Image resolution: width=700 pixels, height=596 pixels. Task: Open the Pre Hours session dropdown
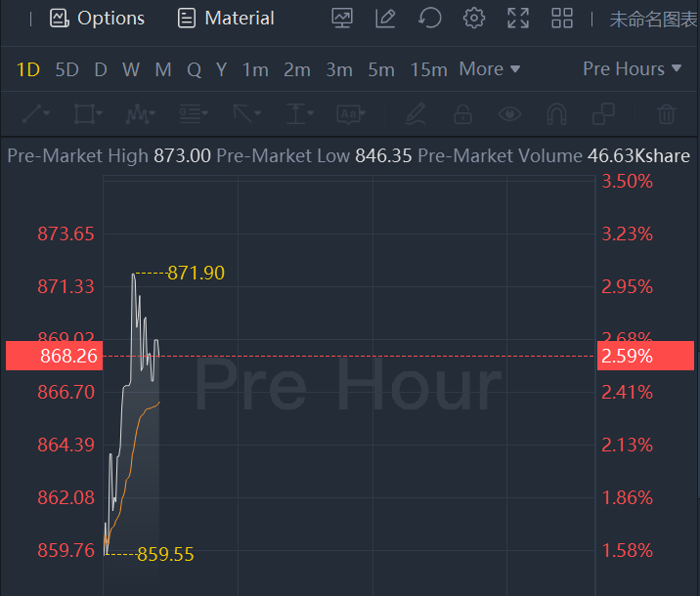tap(632, 69)
